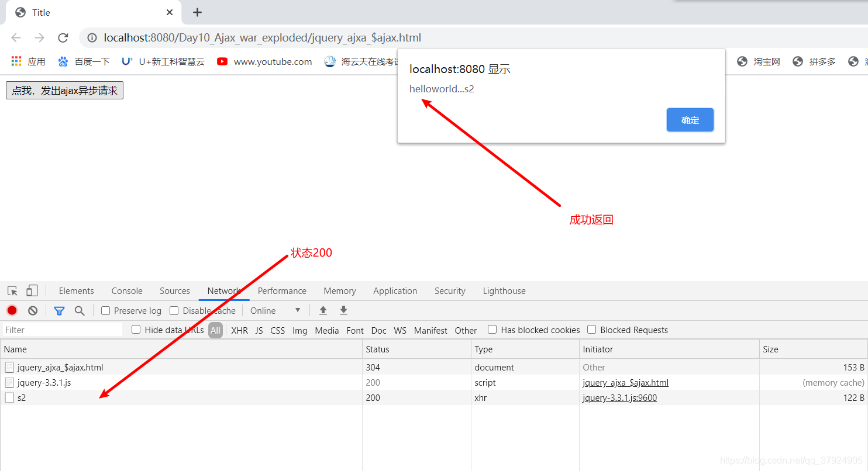This screenshot has height=471, width=868.
Task: Open the 百度一下 bookmark
Action: pyautogui.click(x=84, y=61)
